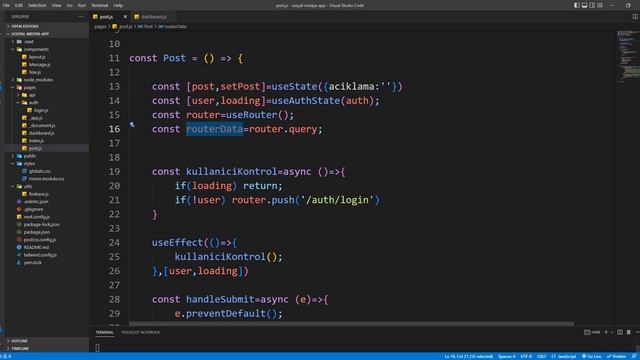Open the Go menu
Viewport: 640px width, 360px height.
(x=69, y=5)
